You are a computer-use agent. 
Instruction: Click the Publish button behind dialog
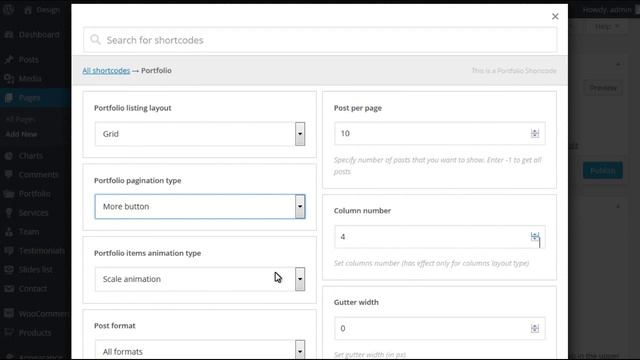coord(602,171)
